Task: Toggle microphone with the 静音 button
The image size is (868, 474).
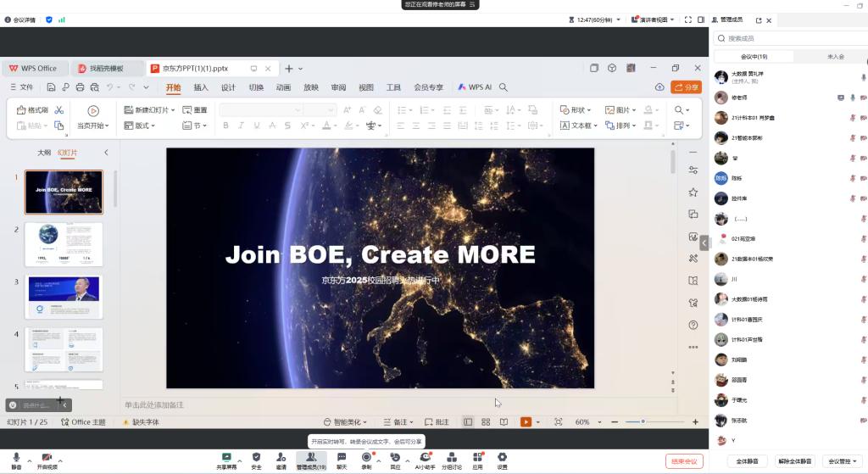Action: (x=15, y=457)
